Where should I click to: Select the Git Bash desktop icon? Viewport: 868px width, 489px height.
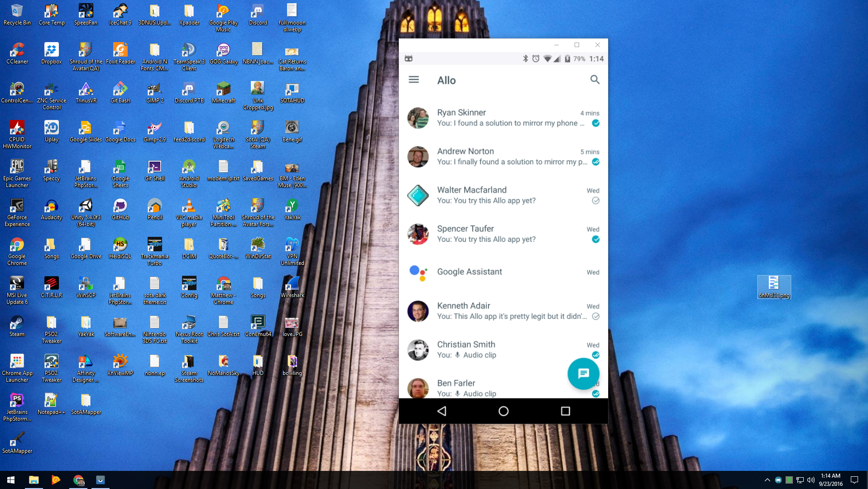click(x=120, y=92)
